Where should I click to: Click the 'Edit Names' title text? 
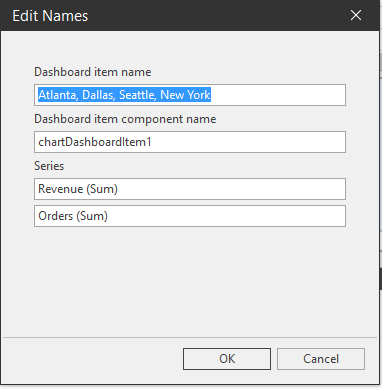point(50,16)
